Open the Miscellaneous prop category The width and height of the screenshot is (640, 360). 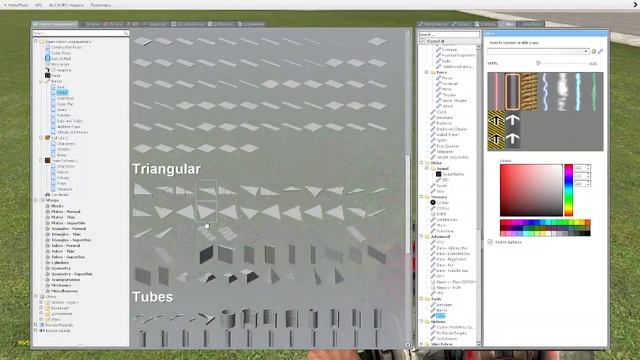click(64, 291)
